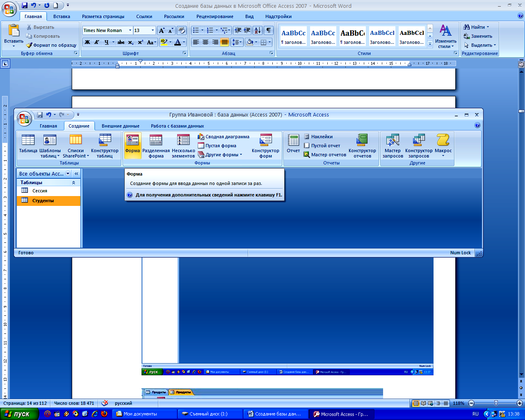Click Заменить (Replace) button
The height and width of the screenshot is (420, 525).
(x=478, y=36)
